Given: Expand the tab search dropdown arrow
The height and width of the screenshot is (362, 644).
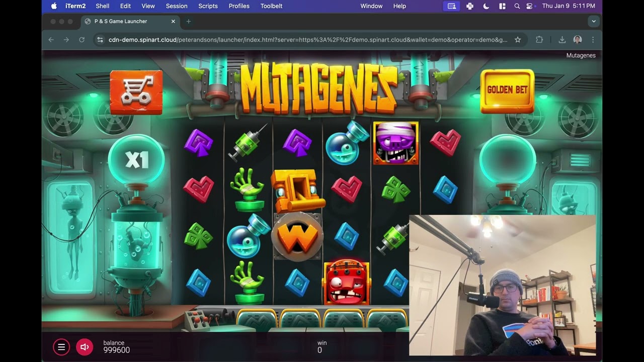Looking at the screenshot, I should (x=594, y=21).
